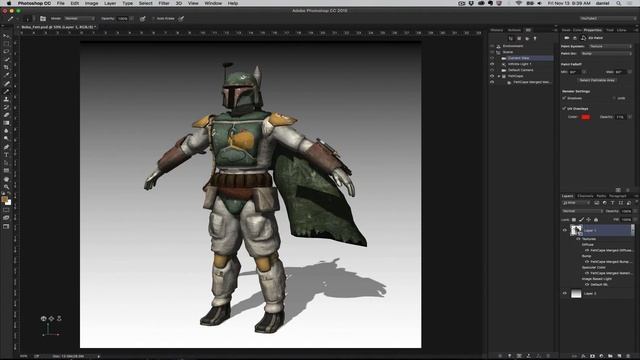Select the Zoom tool

pyautogui.click(x=6, y=187)
